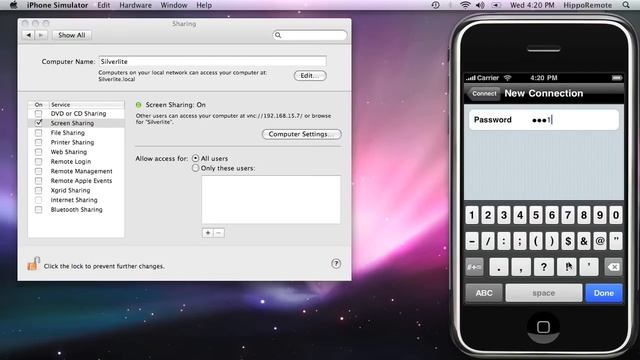
Task: Tap the 5 key on iPhone keyboard
Action: click(536, 215)
